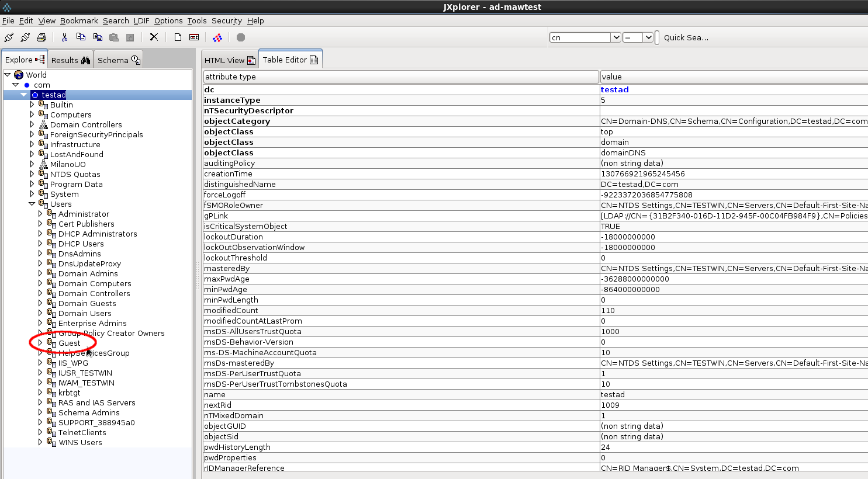This screenshot has width=868, height=479.
Task: Select the Explore tab
Action: click(x=25, y=60)
